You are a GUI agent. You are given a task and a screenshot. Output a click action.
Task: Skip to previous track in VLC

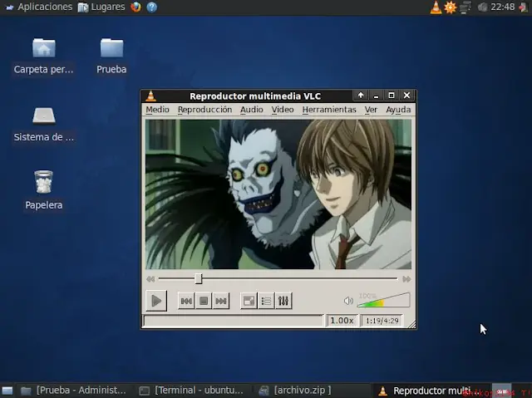click(x=186, y=301)
